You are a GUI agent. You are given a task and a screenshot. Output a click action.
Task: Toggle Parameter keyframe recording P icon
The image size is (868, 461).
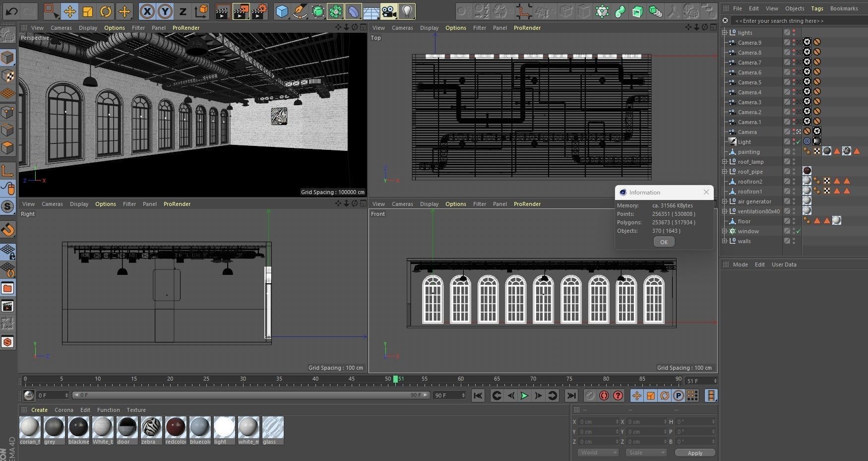pyautogui.click(x=679, y=395)
